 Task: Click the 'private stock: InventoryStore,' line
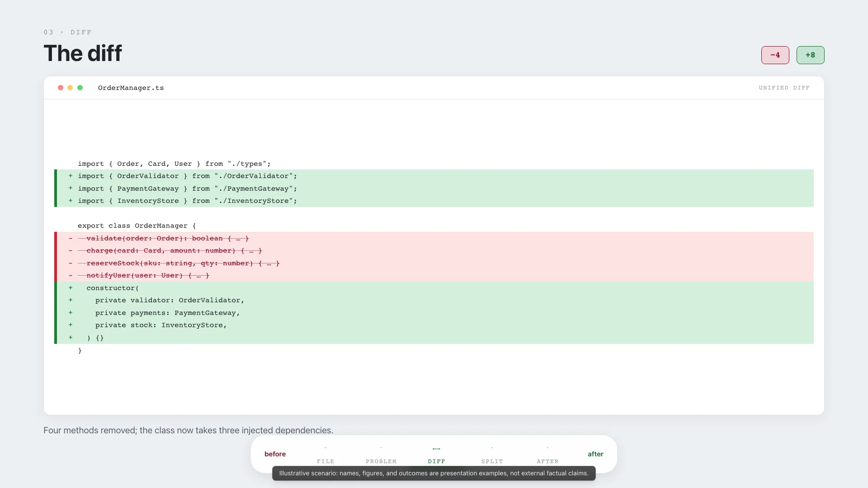tap(434, 325)
